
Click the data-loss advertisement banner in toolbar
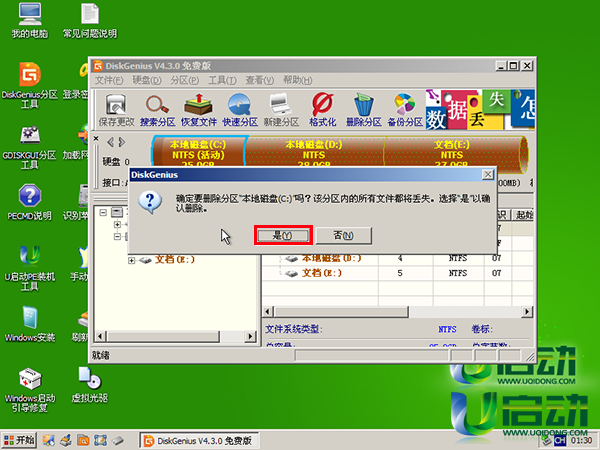(x=480, y=109)
